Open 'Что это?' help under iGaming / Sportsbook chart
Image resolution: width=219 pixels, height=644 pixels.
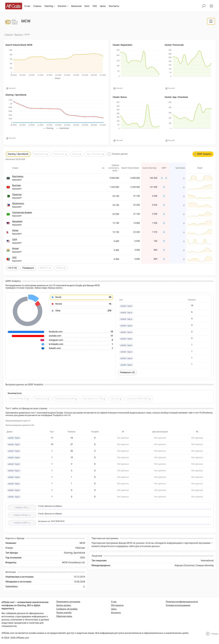(11, 138)
